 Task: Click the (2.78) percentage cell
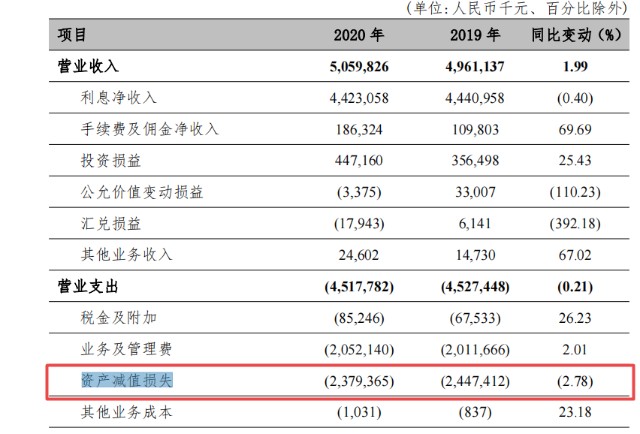click(x=575, y=381)
